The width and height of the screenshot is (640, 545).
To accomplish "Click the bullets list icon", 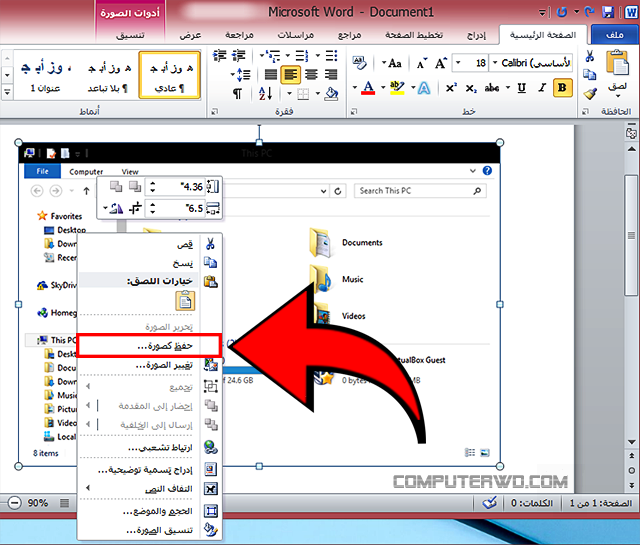I will [331, 56].
